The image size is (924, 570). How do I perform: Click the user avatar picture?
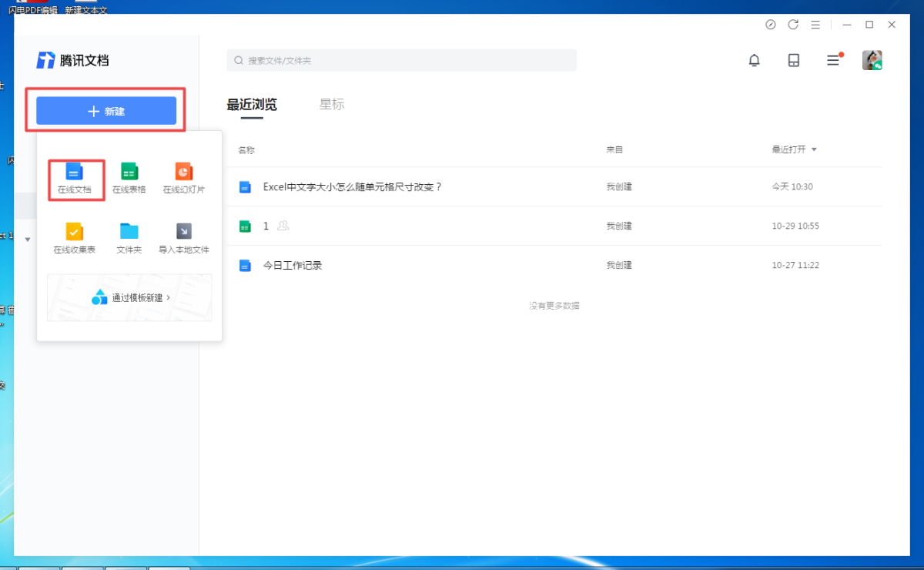coord(872,60)
